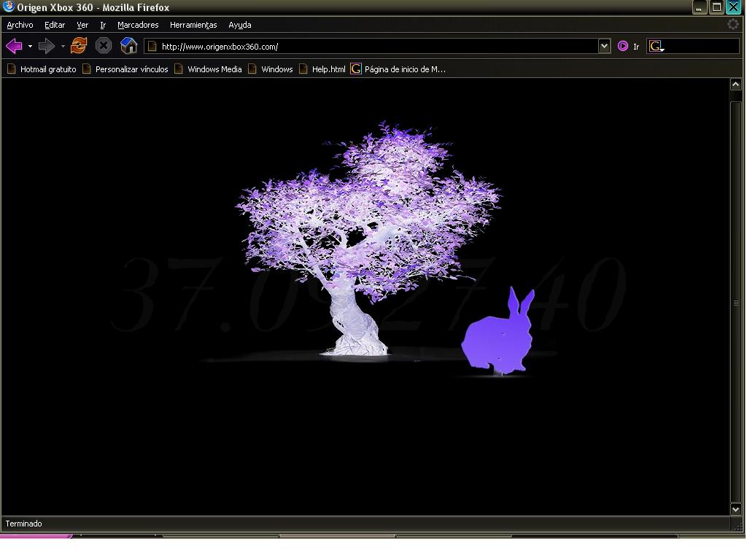
Task: Click the Google search engine icon
Action: (655, 46)
